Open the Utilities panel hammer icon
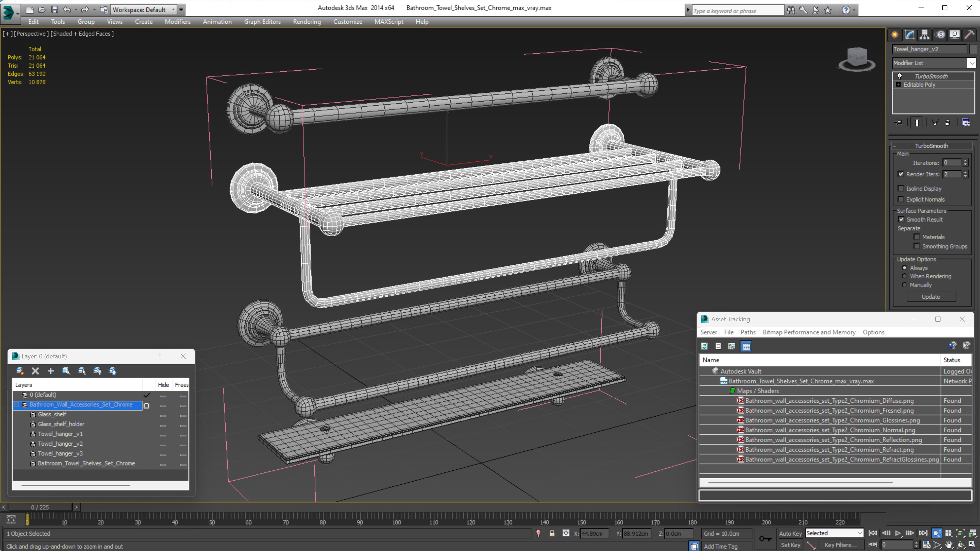 tap(969, 35)
